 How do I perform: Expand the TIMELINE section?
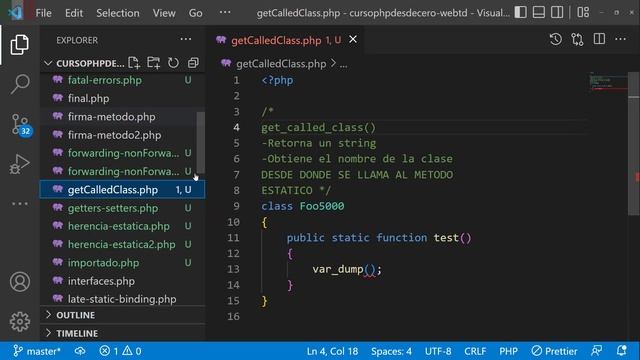coord(77,333)
